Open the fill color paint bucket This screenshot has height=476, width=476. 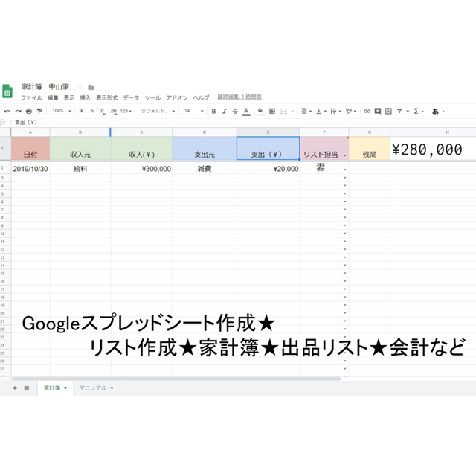[260, 112]
